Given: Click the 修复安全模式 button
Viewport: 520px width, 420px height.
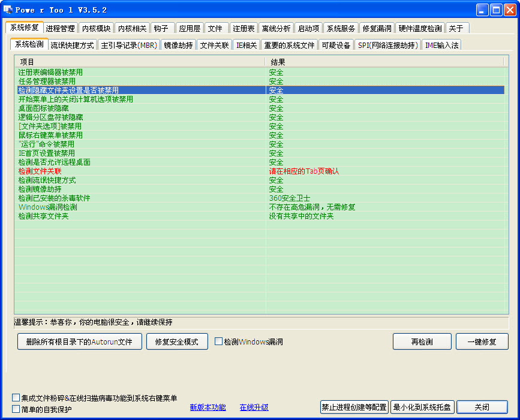Looking at the screenshot, I should click(176, 342).
